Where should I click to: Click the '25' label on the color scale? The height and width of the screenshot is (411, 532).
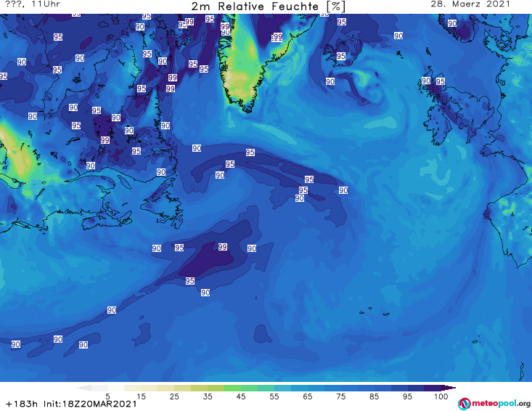click(174, 396)
